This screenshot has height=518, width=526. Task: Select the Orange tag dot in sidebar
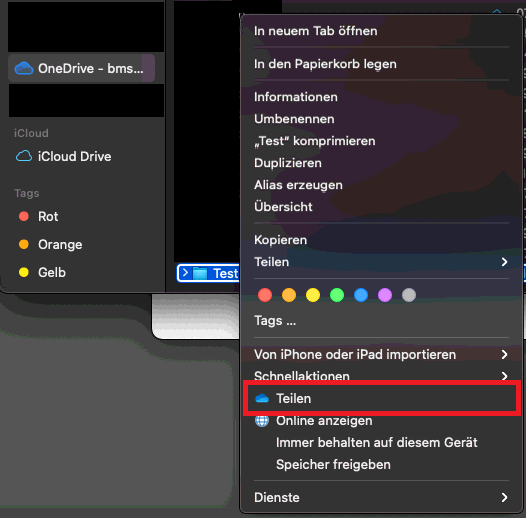(x=24, y=244)
